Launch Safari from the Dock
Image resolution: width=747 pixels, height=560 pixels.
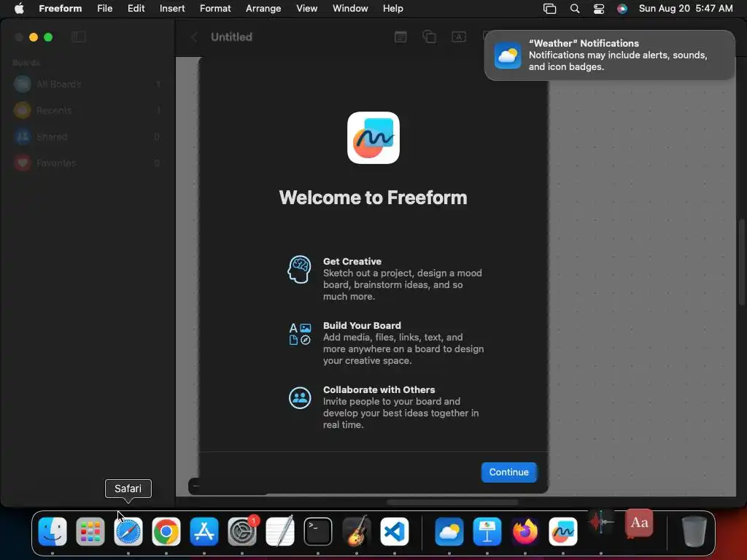[128, 532]
